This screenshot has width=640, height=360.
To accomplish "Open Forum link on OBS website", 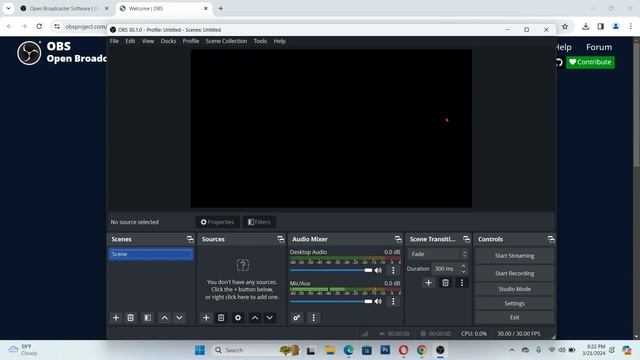I will pos(599,47).
